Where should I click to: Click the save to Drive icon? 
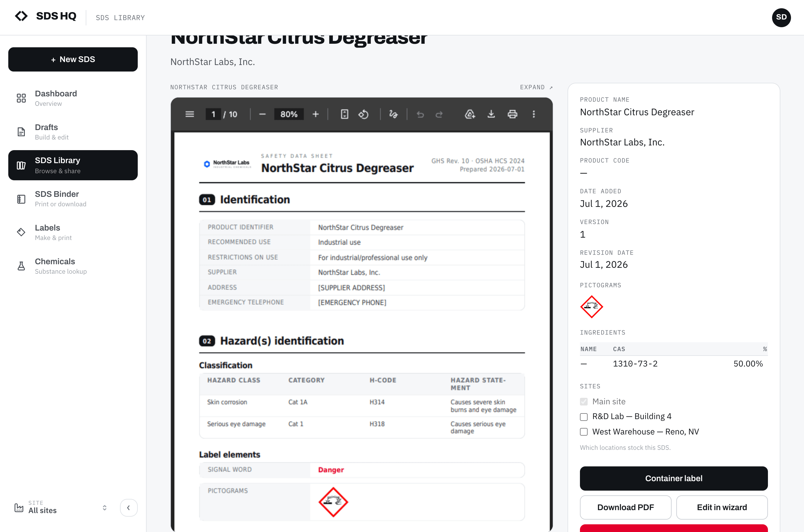(469, 114)
